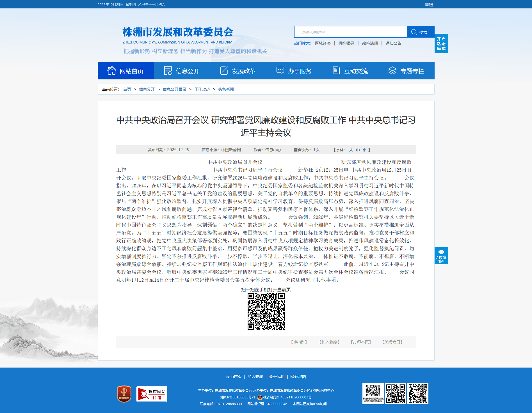This screenshot has height=413, width=532.
Task: Enable 无障碍浏览 accessibility browsing
Action: (x=441, y=256)
